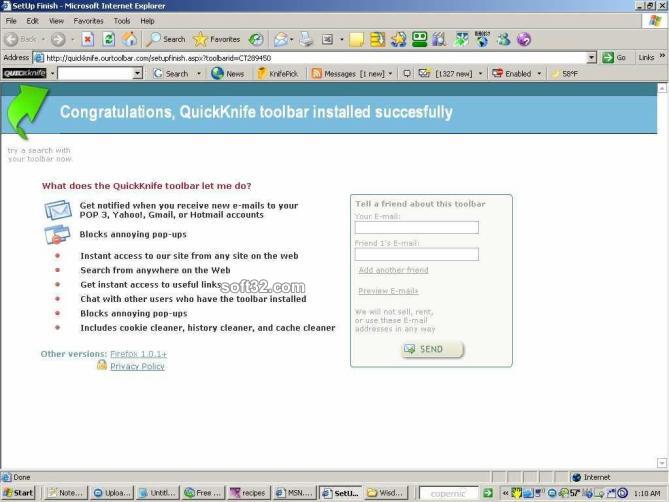Refresh the page using the green arrows icon
The height and width of the screenshot is (502, 669).
[109, 39]
